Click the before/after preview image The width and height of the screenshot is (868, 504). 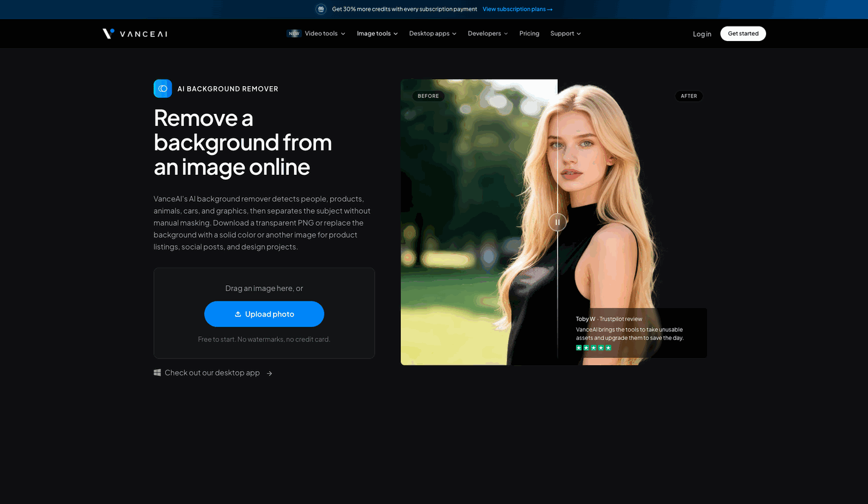[554, 222]
